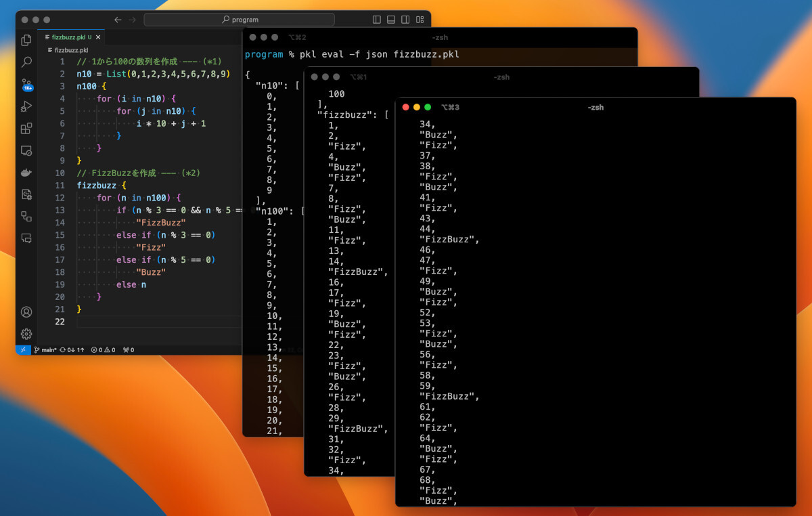Toggle the primary sidebar layout icon
The width and height of the screenshot is (812, 516).
377,20
